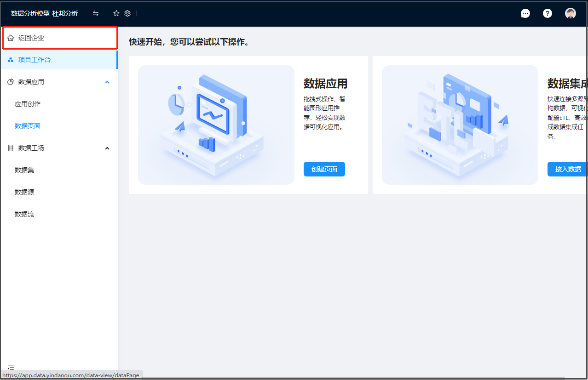The image size is (588, 380).
Task: Click the 接入数据 button
Action: pos(568,169)
